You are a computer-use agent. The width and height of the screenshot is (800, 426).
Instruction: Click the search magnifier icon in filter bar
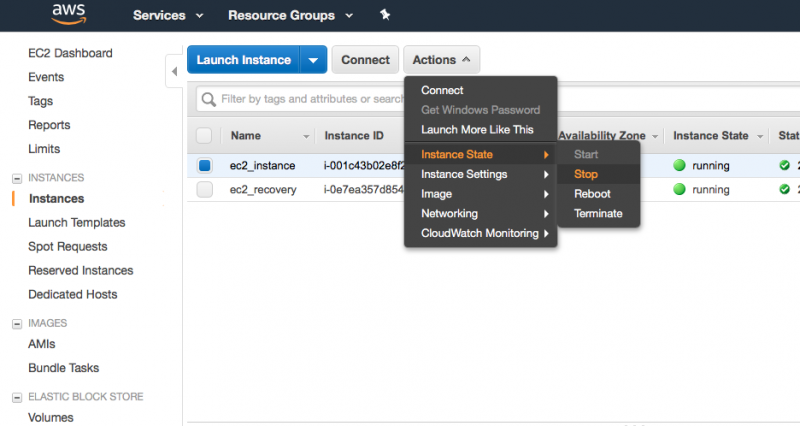(208, 99)
